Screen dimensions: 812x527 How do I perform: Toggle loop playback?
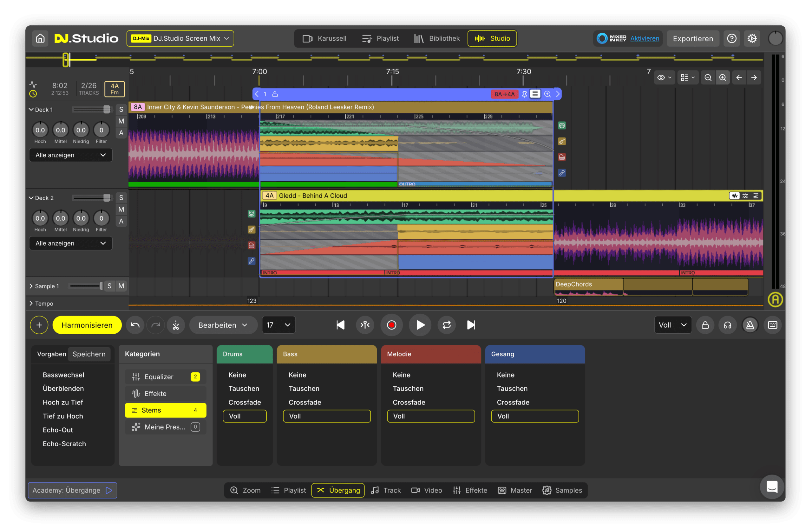[447, 325]
